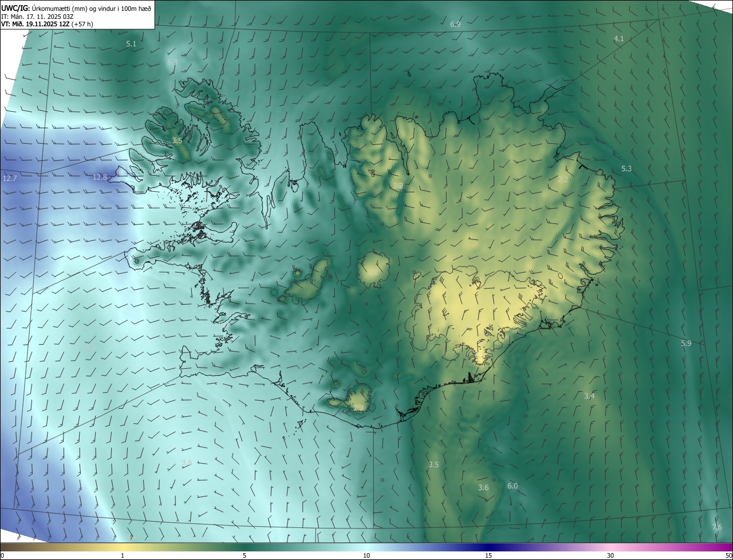Click the 15 tick label on the color scale
Screen dimensions: 733x560
tap(488, 555)
